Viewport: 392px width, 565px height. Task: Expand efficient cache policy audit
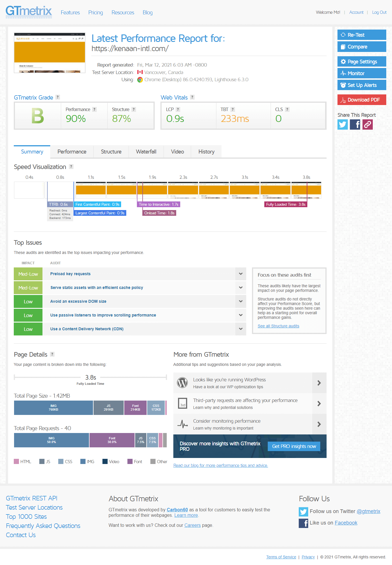[x=241, y=288]
